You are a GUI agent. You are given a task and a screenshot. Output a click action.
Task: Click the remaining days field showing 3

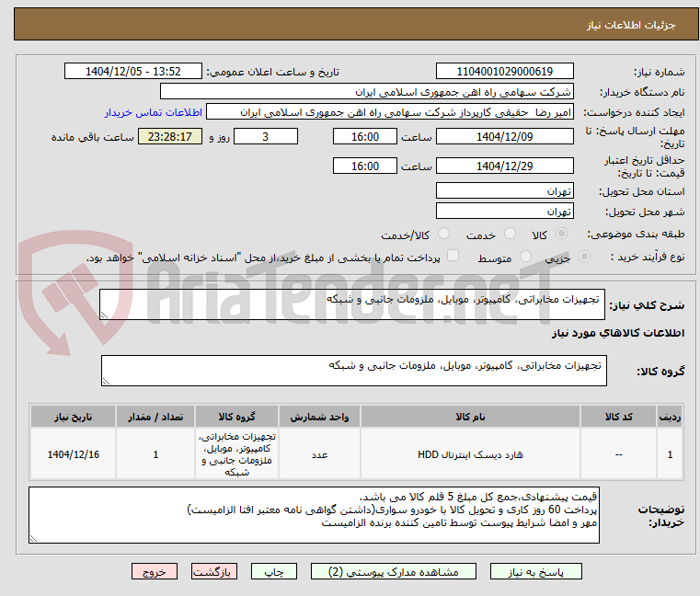tap(266, 137)
